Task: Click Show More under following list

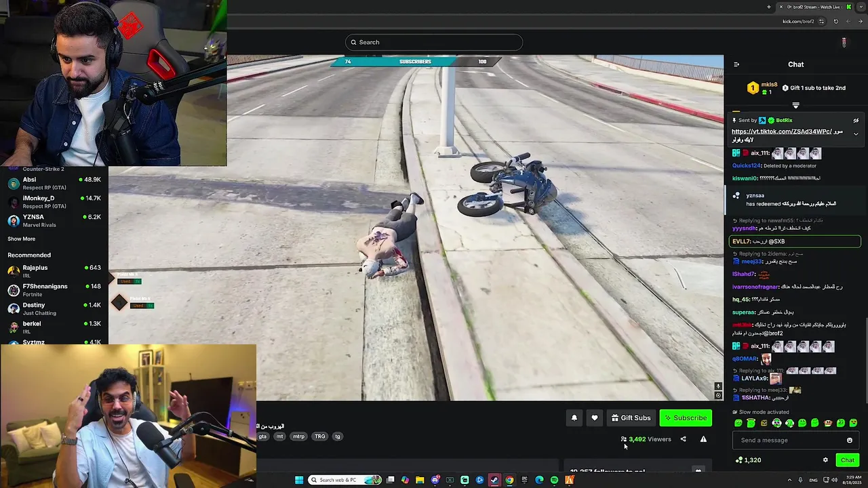Action: click(x=21, y=239)
